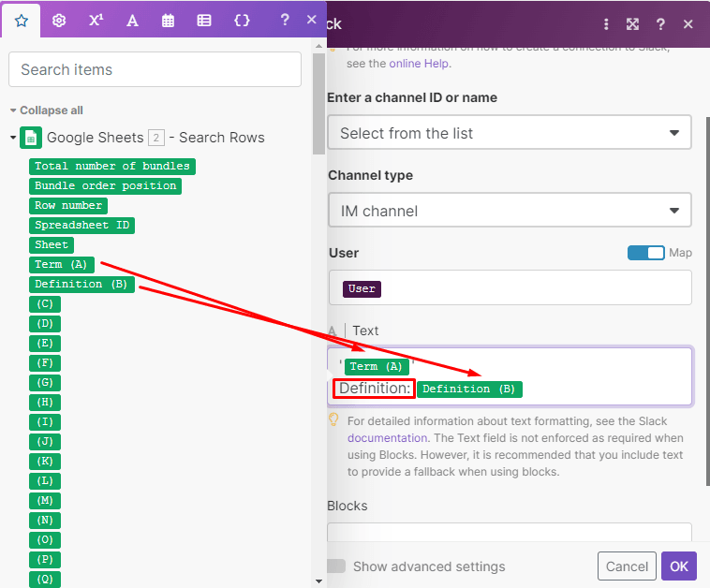Click the Google Sheets module icon

pyautogui.click(x=31, y=138)
